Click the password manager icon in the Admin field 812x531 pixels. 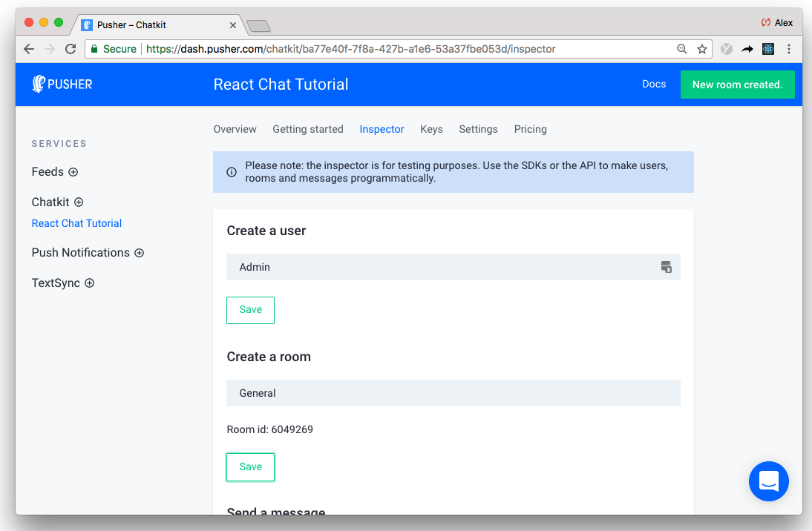click(x=666, y=267)
